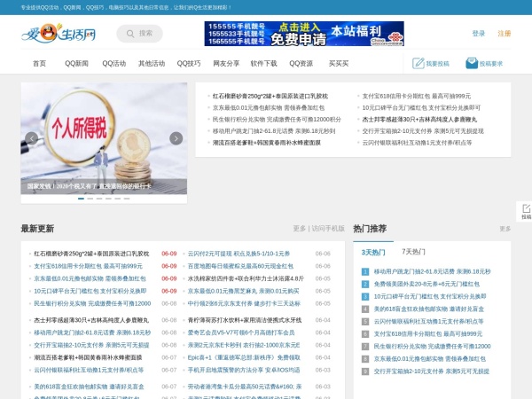Image resolution: width=532 pixels, height=399 pixels.
Task: Switch to the 7天热门 tab
Action: coord(413,252)
